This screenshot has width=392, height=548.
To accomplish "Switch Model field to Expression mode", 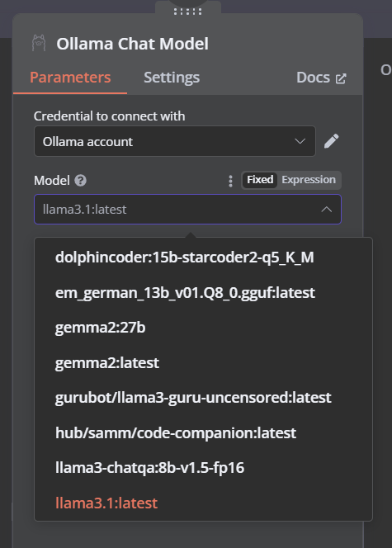I will click(x=309, y=180).
